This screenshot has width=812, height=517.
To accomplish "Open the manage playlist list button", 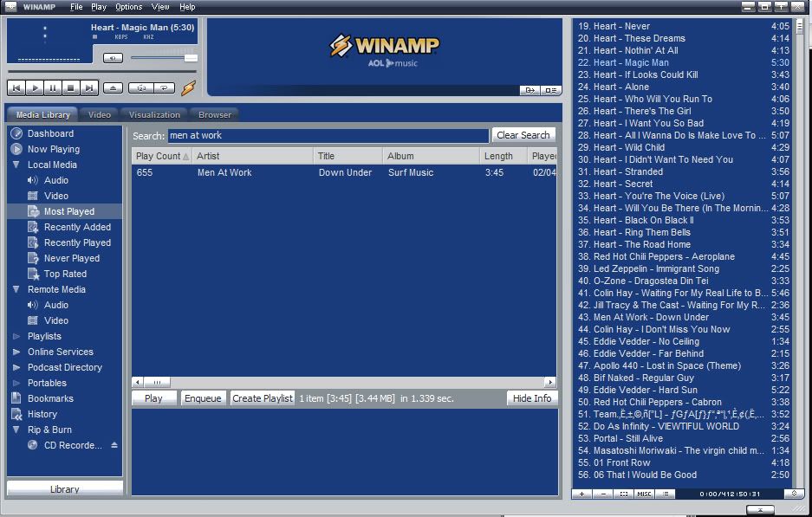I will (665, 494).
